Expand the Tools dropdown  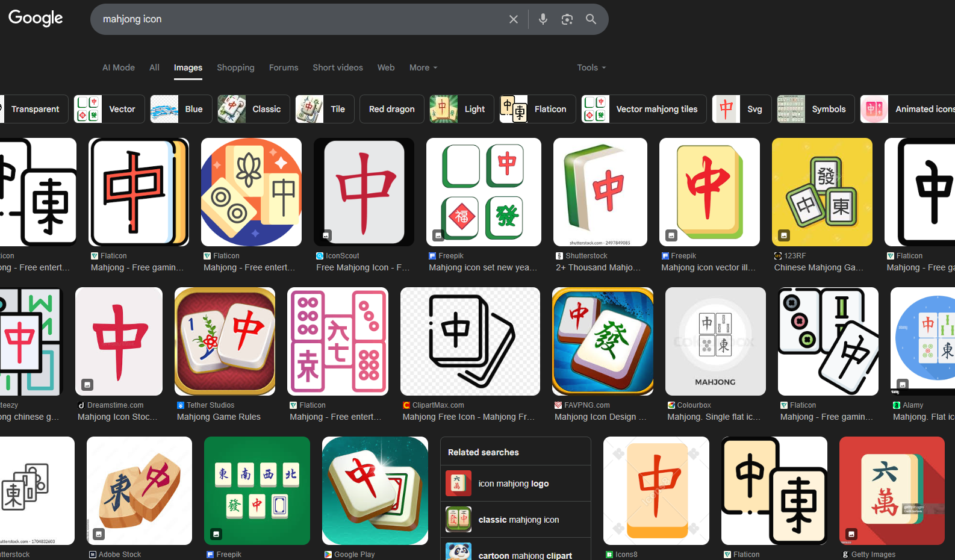tap(591, 67)
